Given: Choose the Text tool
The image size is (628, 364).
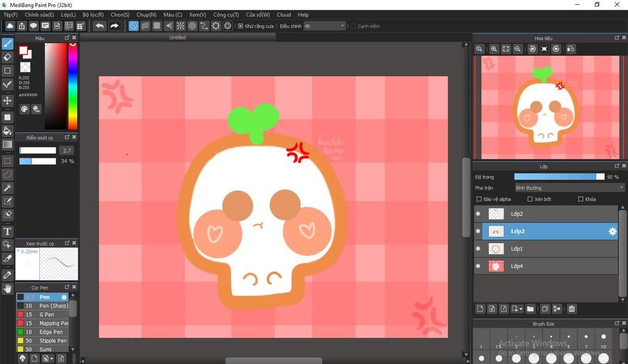Looking at the screenshot, I should point(7,231).
